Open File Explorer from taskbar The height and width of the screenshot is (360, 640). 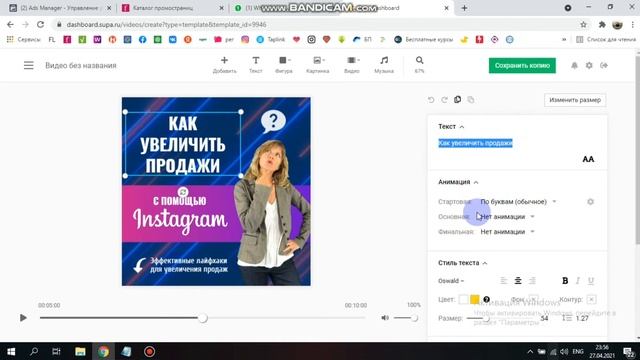[x=80, y=351]
